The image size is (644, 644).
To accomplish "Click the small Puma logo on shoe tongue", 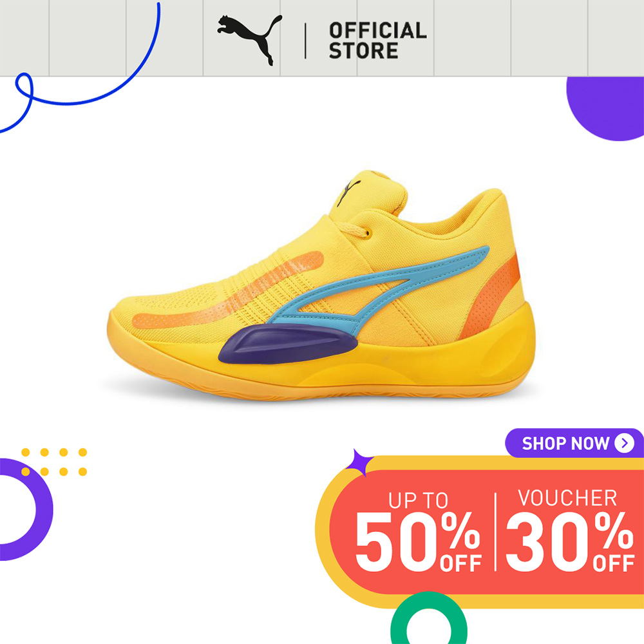I will coord(348,192).
